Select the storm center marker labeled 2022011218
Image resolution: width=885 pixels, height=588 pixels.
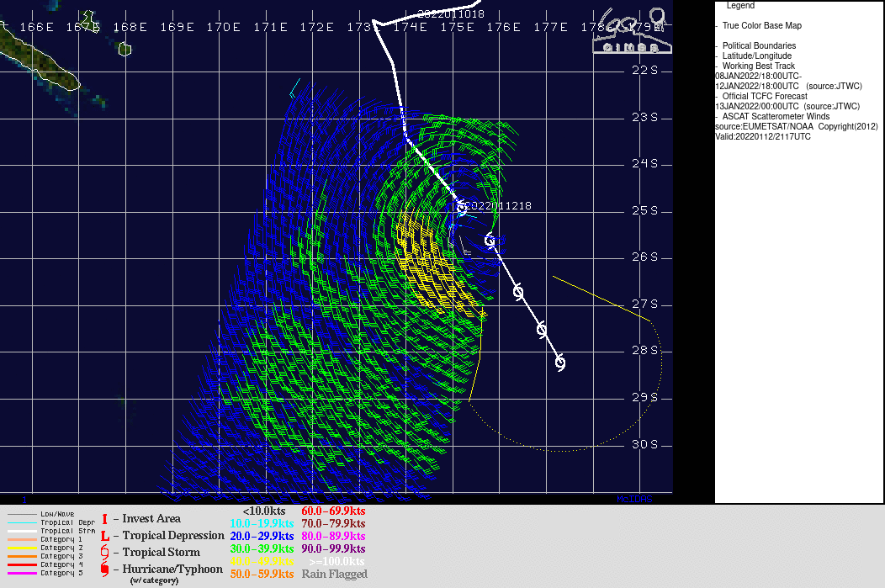[461, 205]
